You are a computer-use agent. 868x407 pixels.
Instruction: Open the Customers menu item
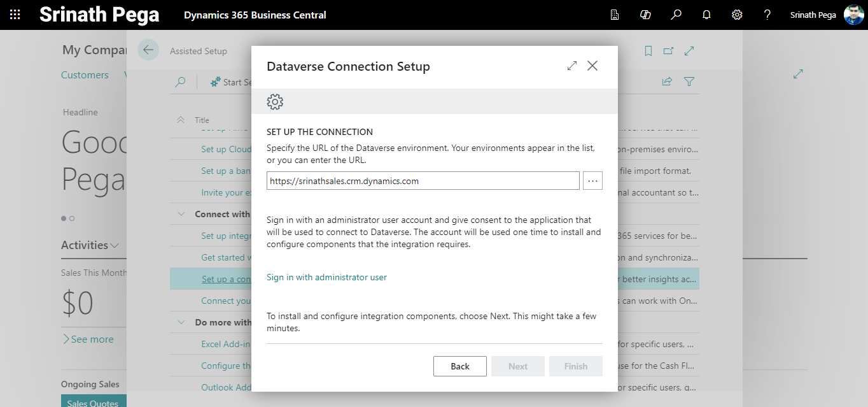[85, 75]
